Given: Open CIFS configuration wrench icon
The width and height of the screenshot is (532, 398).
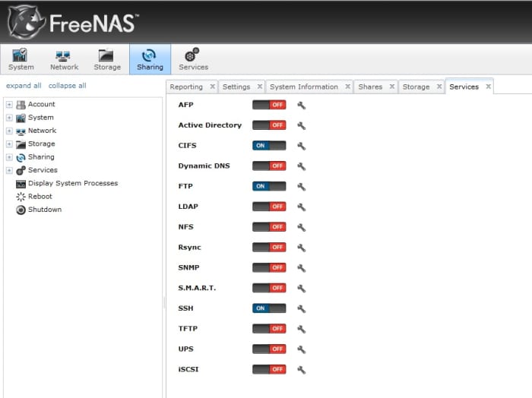Looking at the screenshot, I should click(301, 146).
